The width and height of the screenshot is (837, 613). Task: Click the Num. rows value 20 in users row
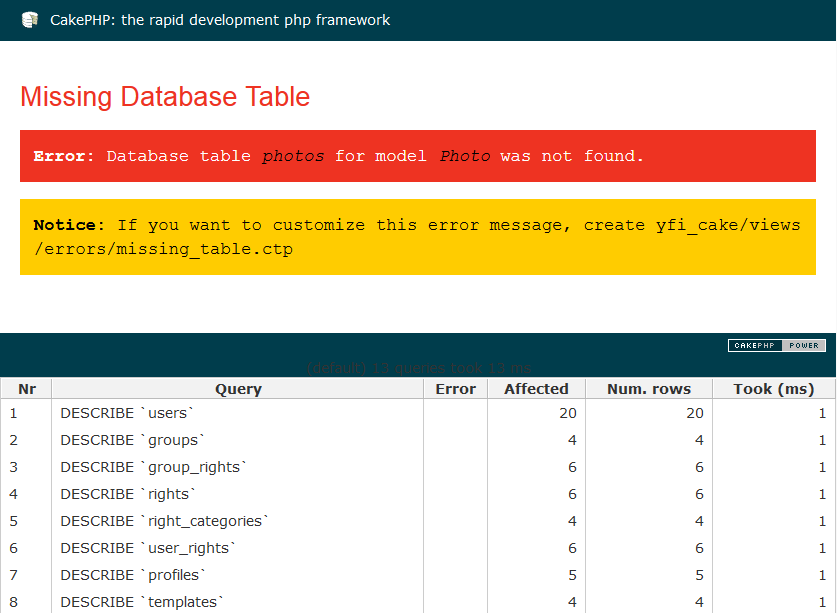pyautogui.click(x=695, y=413)
